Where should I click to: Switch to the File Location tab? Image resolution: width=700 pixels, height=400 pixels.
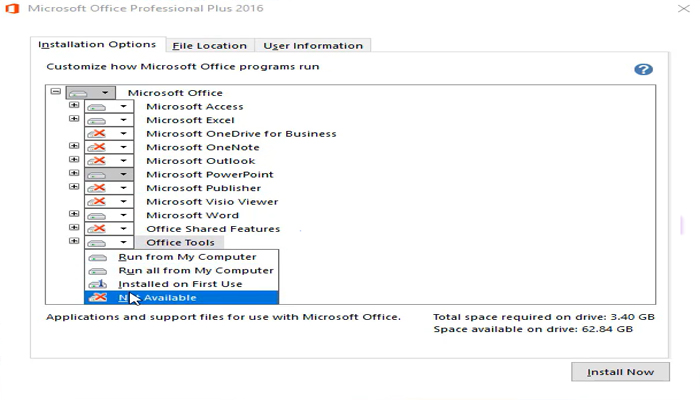coord(209,45)
